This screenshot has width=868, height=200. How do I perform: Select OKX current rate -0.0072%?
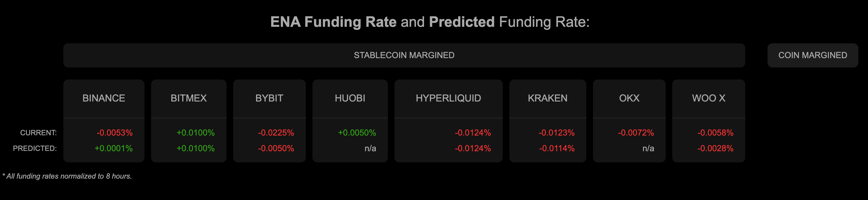(x=636, y=133)
